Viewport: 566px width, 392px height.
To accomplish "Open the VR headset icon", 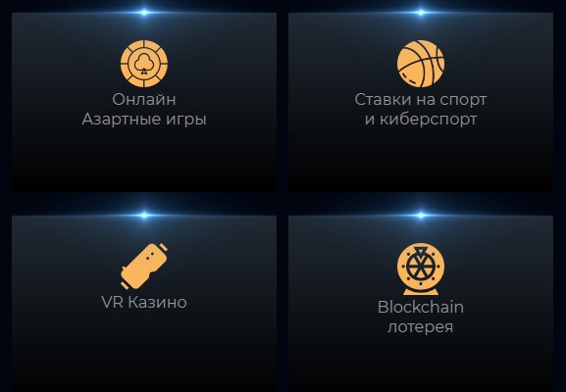I will 144,267.
